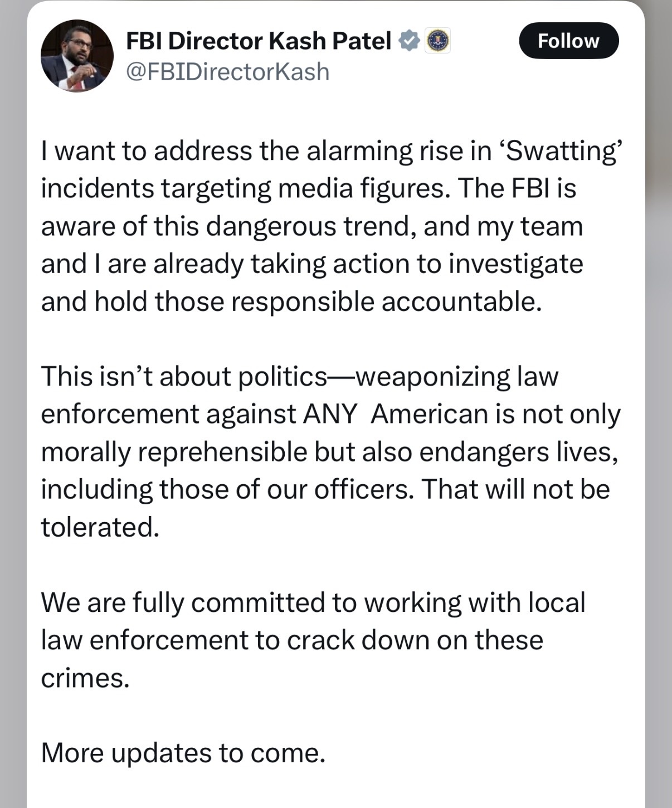The height and width of the screenshot is (808, 672).
Task: Click the blue verified checkmark badge
Action: tap(409, 41)
